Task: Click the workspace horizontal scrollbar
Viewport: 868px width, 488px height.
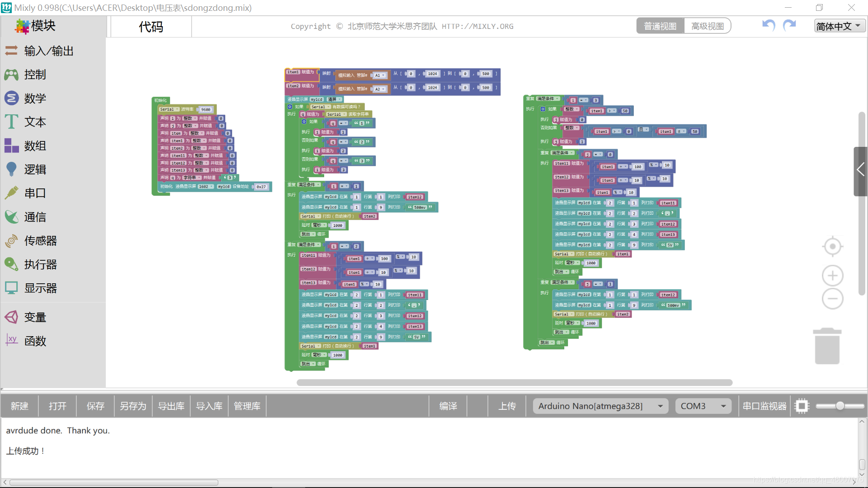Action: pyautogui.click(x=514, y=382)
